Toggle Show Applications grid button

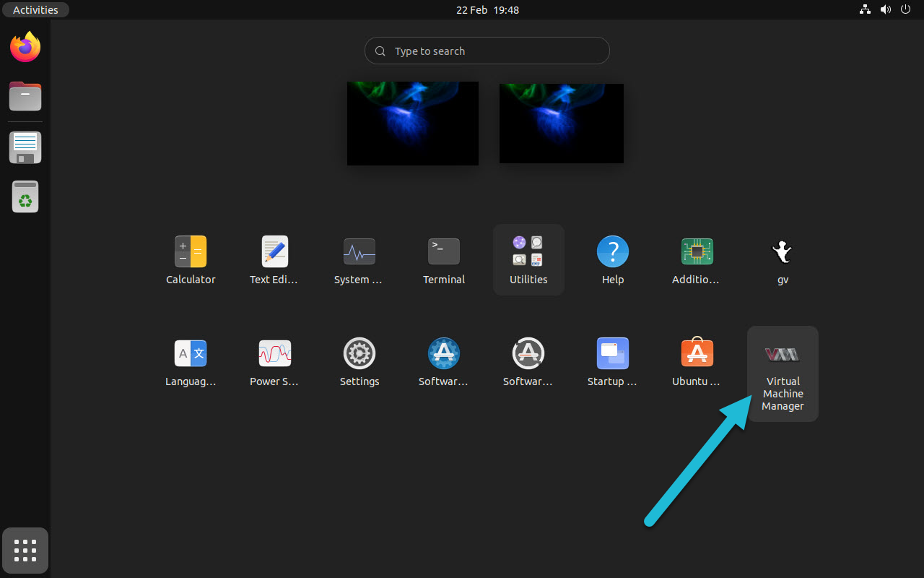point(25,551)
